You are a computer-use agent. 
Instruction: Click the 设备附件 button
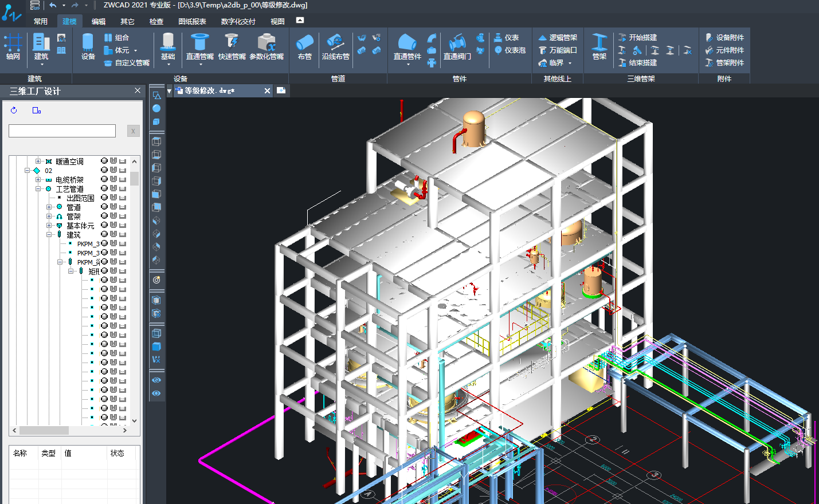click(x=724, y=38)
